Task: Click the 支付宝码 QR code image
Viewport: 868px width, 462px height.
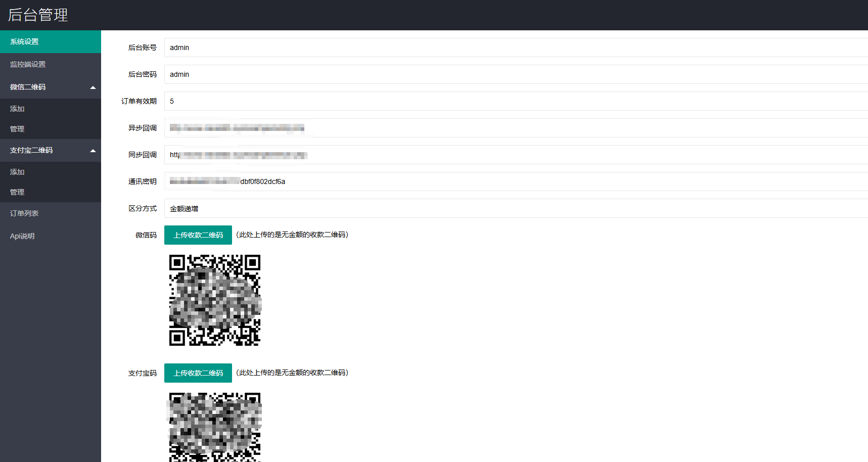Action: (x=215, y=427)
